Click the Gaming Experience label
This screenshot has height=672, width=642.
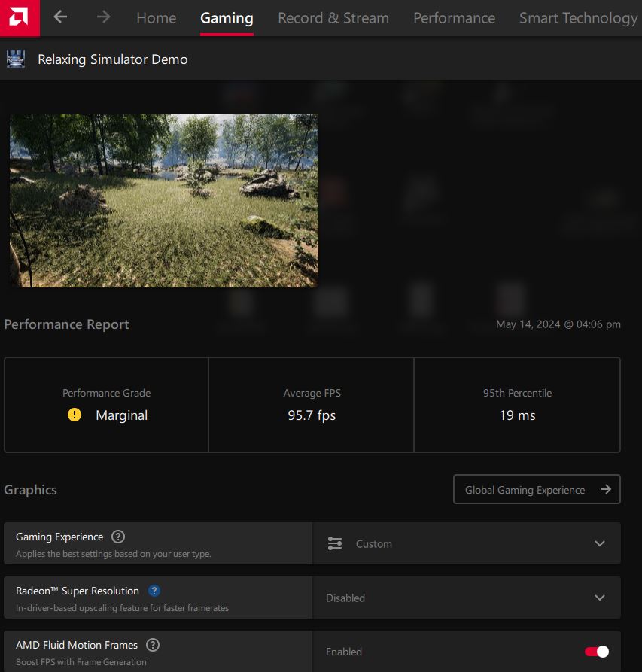(x=59, y=537)
